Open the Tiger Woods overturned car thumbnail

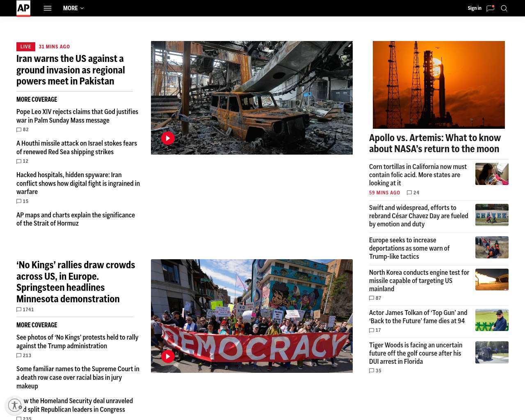[492, 352]
